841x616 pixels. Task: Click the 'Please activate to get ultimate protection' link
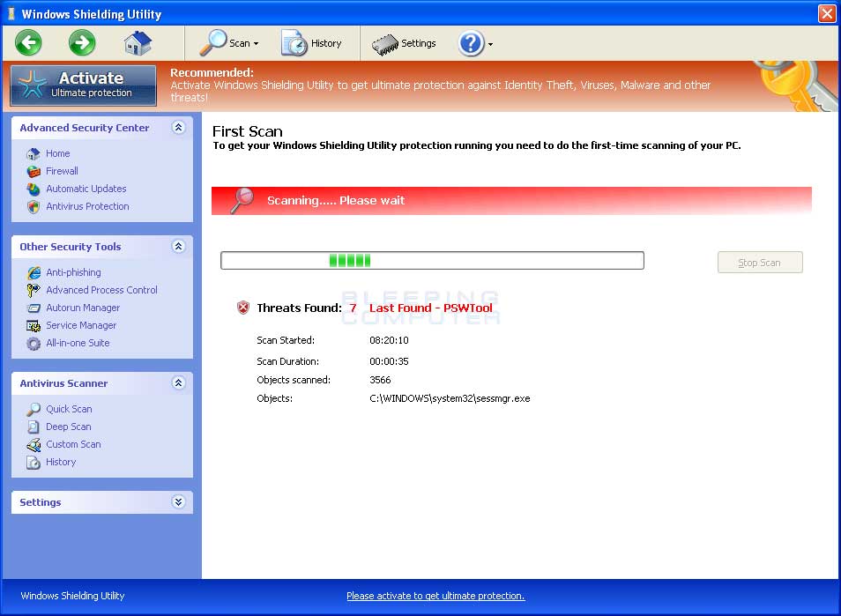(x=435, y=596)
